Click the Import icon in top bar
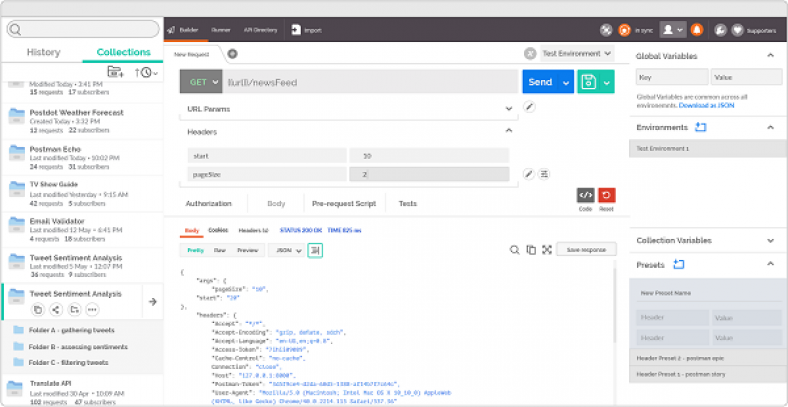This screenshot has height=407, width=788. click(x=297, y=30)
